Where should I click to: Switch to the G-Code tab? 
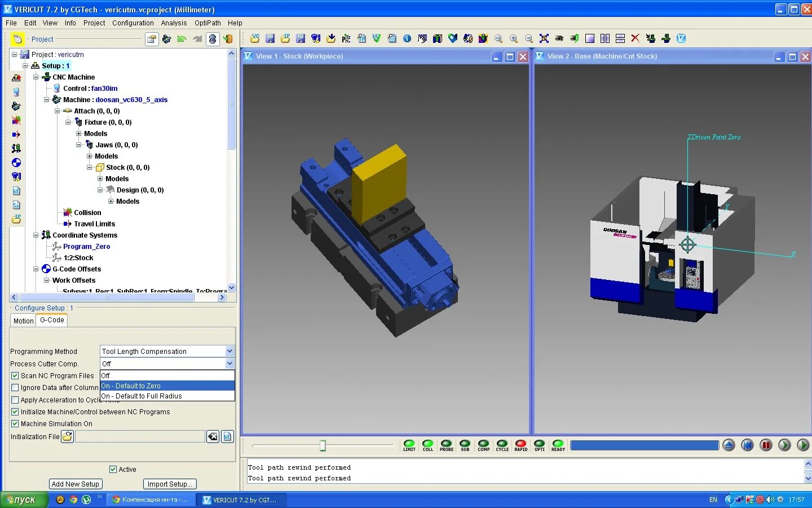tap(52, 320)
